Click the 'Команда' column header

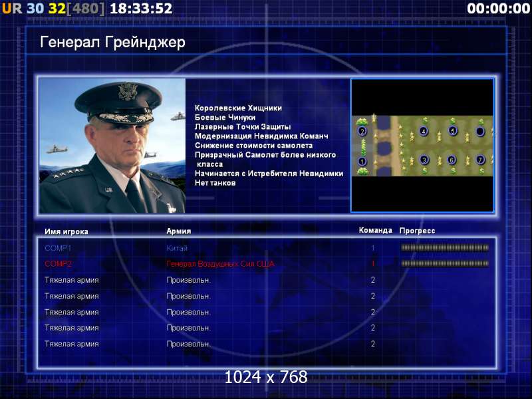(375, 230)
